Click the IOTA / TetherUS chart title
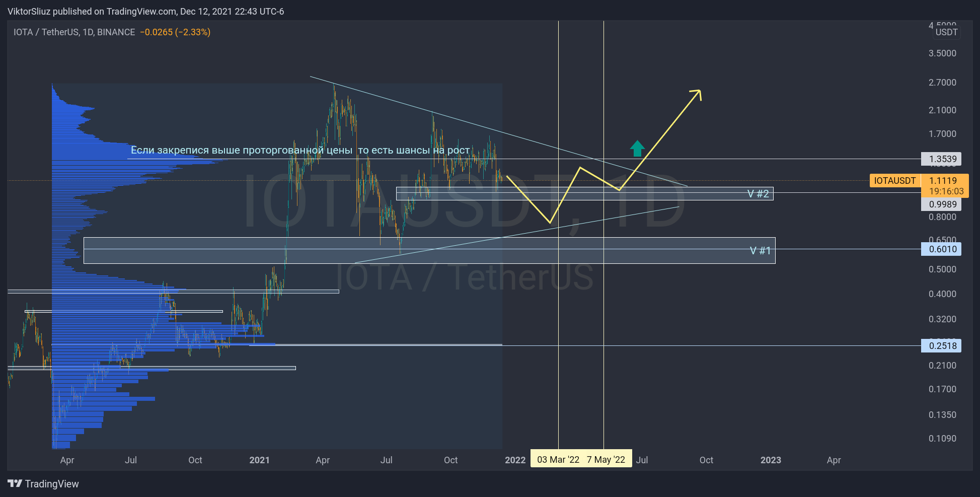Image resolution: width=980 pixels, height=497 pixels. pyautogui.click(x=74, y=32)
